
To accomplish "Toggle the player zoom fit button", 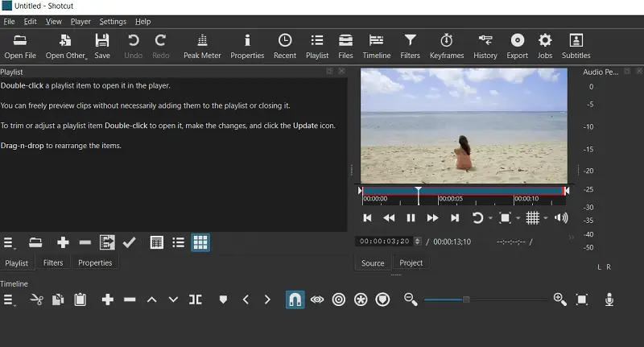I will pos(505,218).
